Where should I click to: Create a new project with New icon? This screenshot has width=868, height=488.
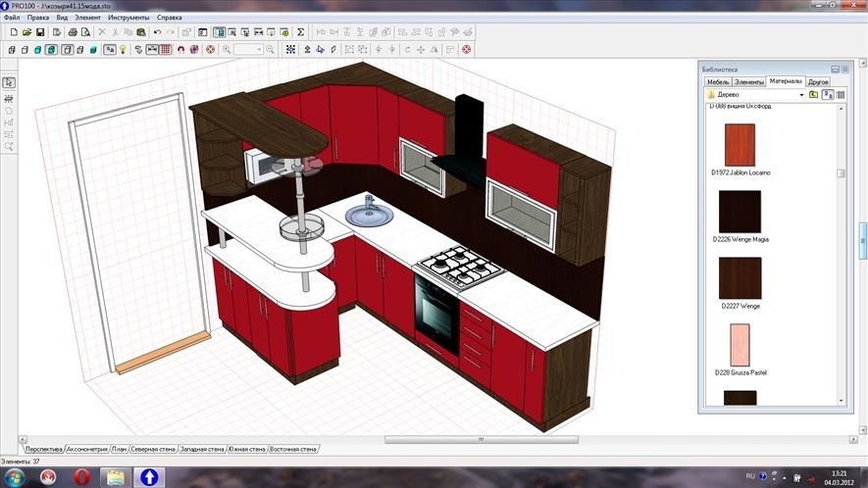coord(14,32)
